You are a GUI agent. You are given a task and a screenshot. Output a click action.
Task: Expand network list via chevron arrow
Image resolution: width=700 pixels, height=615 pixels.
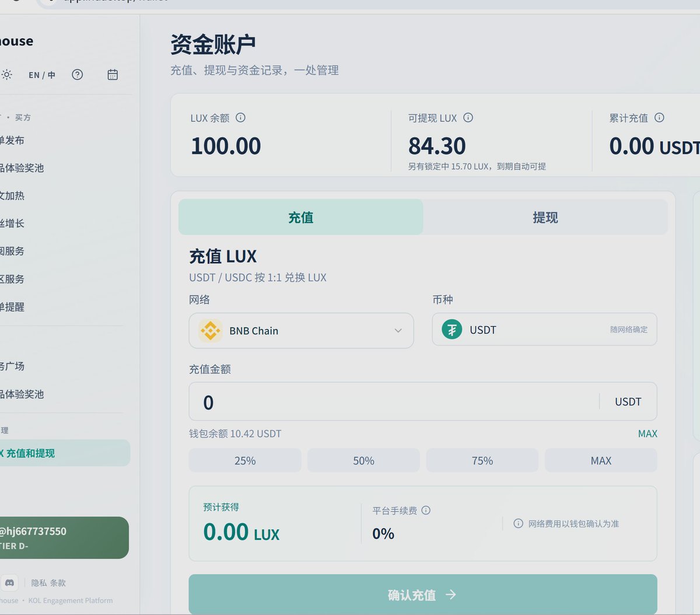[398, 331]
